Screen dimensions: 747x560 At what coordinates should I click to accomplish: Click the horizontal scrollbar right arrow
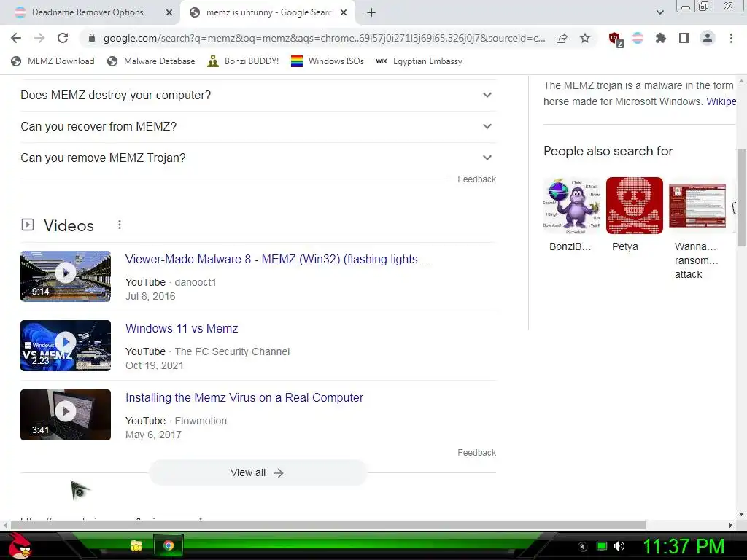click(731, 525)
